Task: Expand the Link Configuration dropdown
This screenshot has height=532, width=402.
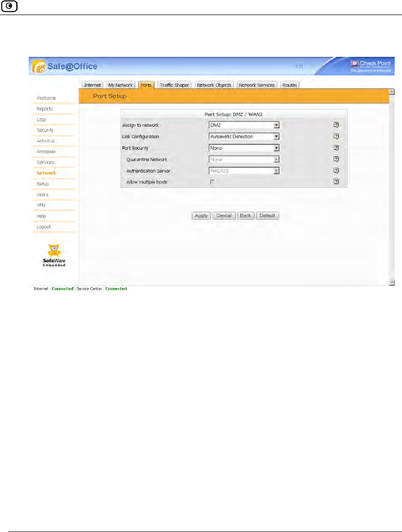Action: [277, 137]
